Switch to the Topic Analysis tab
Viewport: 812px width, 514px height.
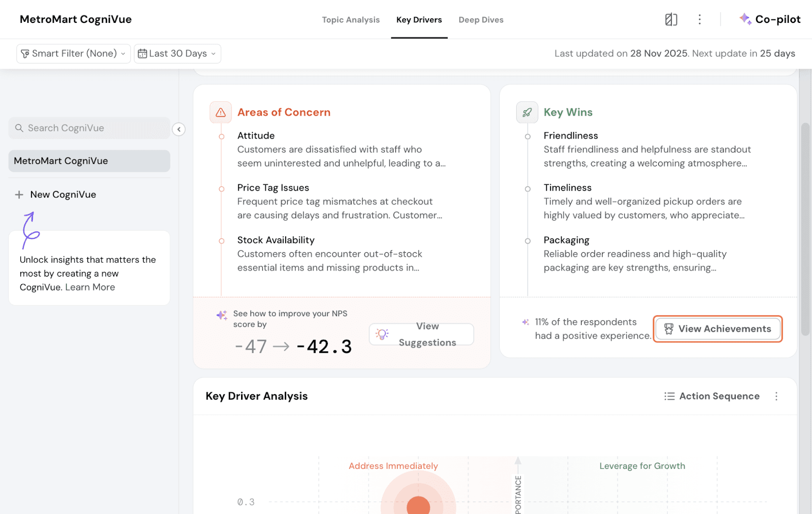[351, 20]
